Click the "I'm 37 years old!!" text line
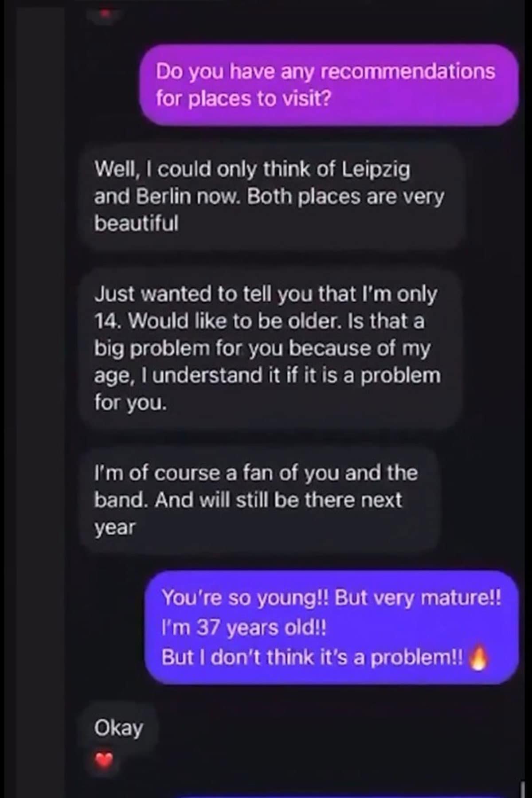This screenshot has height=798, width=532. (244, 628)
